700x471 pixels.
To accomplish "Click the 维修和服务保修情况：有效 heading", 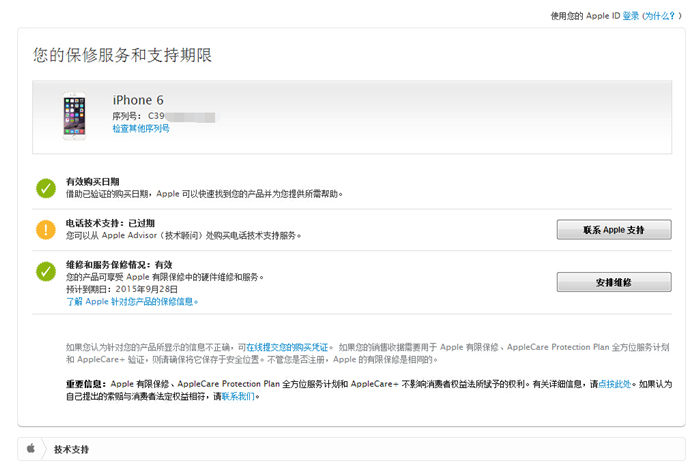I will pyautogui.click(x=119, y=265).
